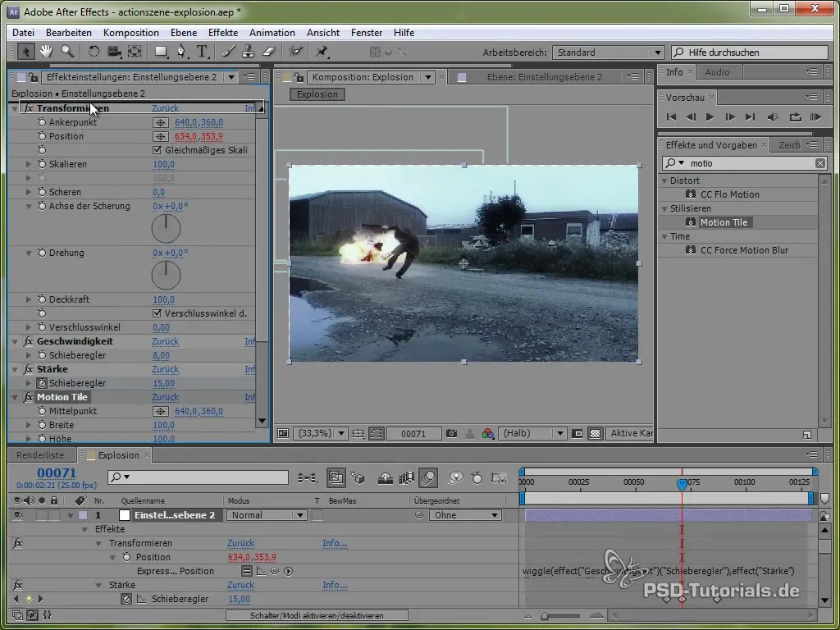
Task: Select the Clone Stamp tool
Action: click(248, 52)
